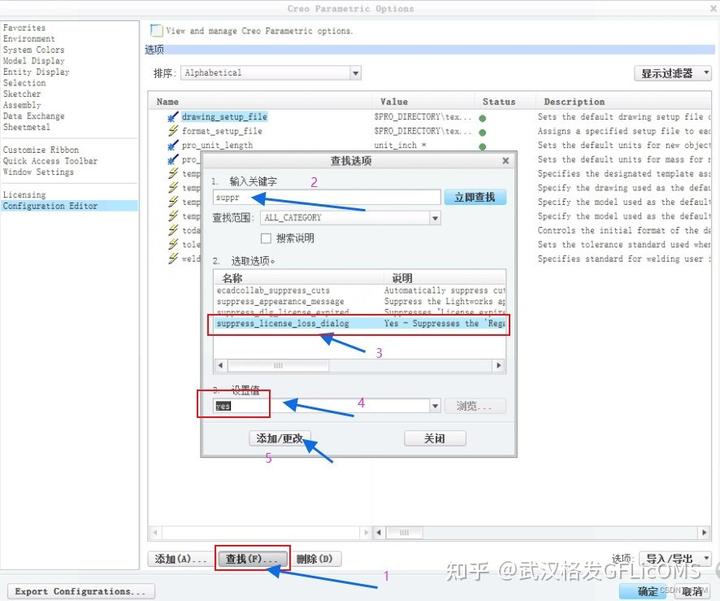This screenshot has width=720, height=601.
Task: Open Selection settings
Action: point(24,83)
